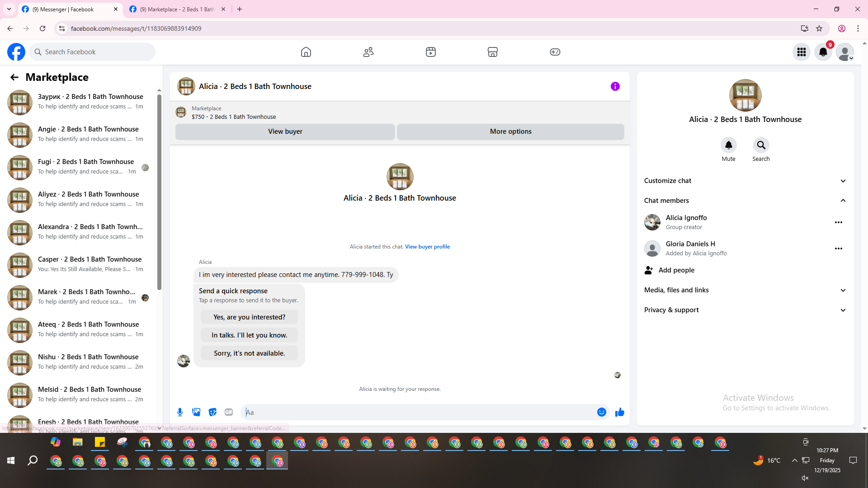This screenshot has width=868, height=488.
Task: Expand Media, files and links
Action: [x=843, y=290]
